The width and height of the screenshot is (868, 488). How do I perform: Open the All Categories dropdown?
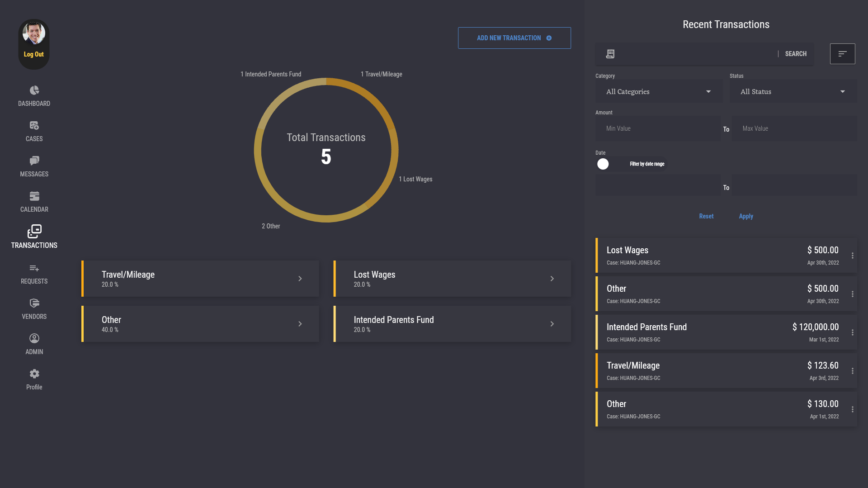pyautogui.click(x=658, y=92)
